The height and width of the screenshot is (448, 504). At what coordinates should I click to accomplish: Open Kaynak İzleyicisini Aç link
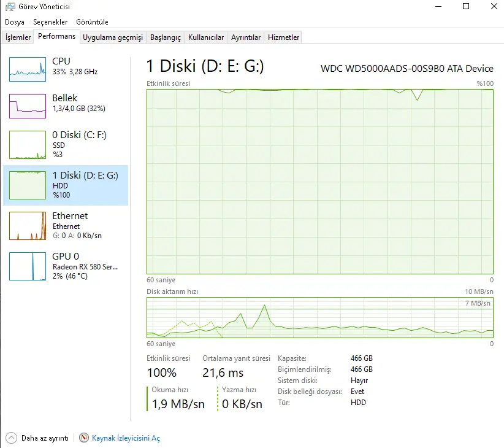(x=126, y=438)
